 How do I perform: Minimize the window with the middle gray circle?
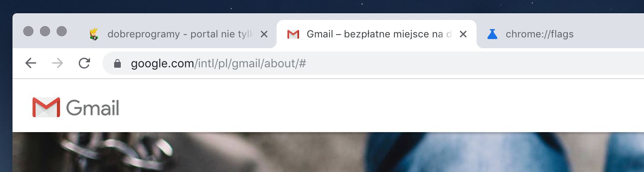point(45,31)
